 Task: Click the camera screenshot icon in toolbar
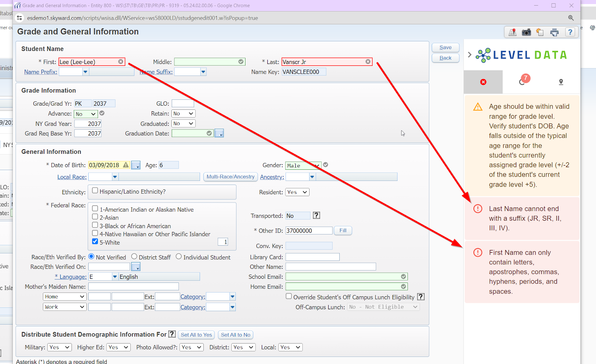(x=526, y=32)
